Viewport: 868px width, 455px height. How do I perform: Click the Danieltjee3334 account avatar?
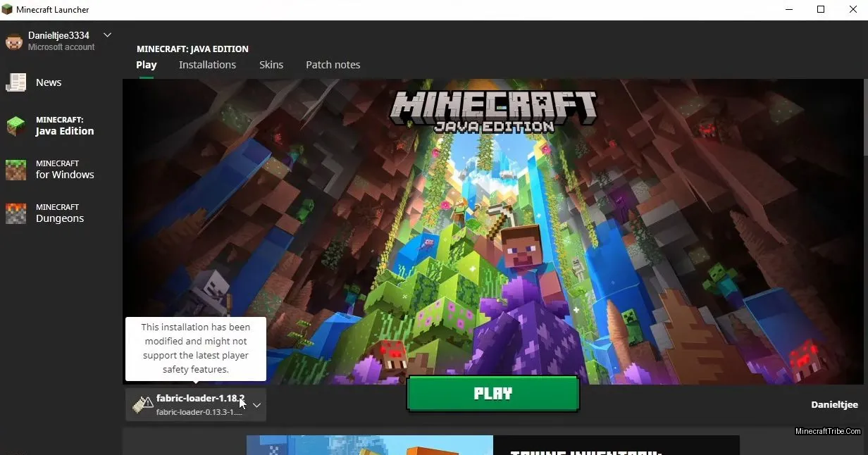click(14, 42)
